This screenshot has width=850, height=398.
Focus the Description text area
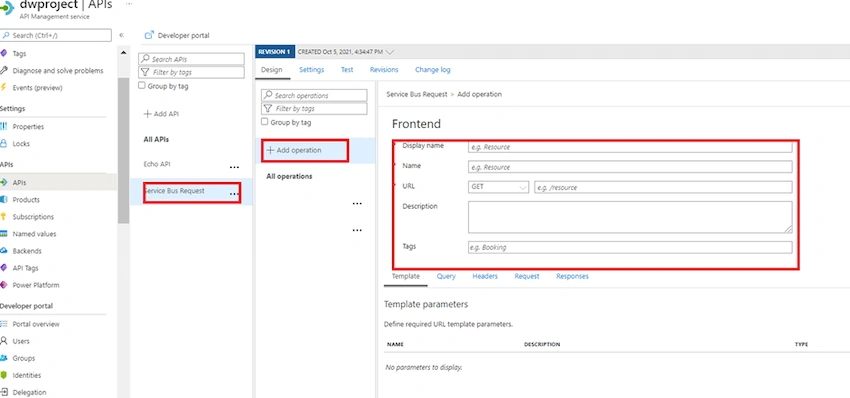point(630,217)
